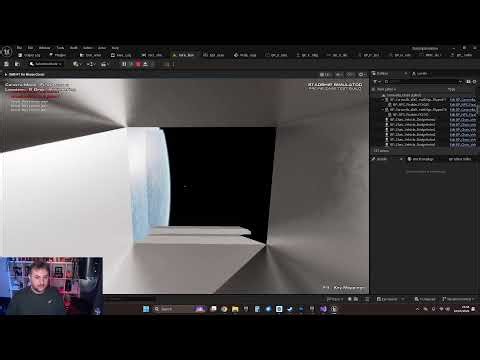The height and width of the screenshot is (360, 480).
Task: Focus the Outliner search field
Action: [x=423, y=82]
